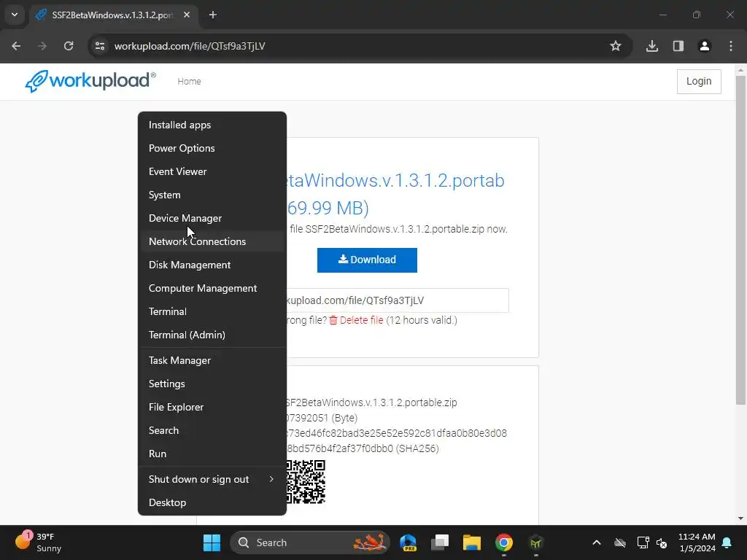The image size is (747, 560).
Task: Click the Delete file link
Action: click(x=356, y=320)
